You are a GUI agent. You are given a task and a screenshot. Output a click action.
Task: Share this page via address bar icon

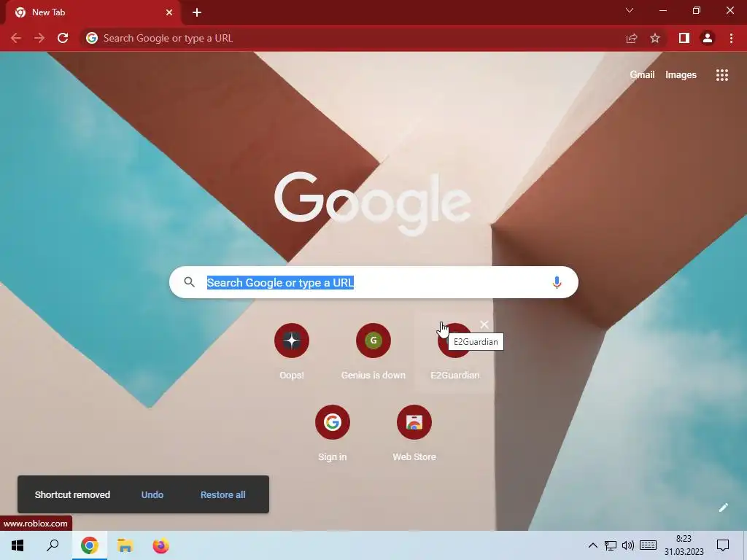[632, 38]
